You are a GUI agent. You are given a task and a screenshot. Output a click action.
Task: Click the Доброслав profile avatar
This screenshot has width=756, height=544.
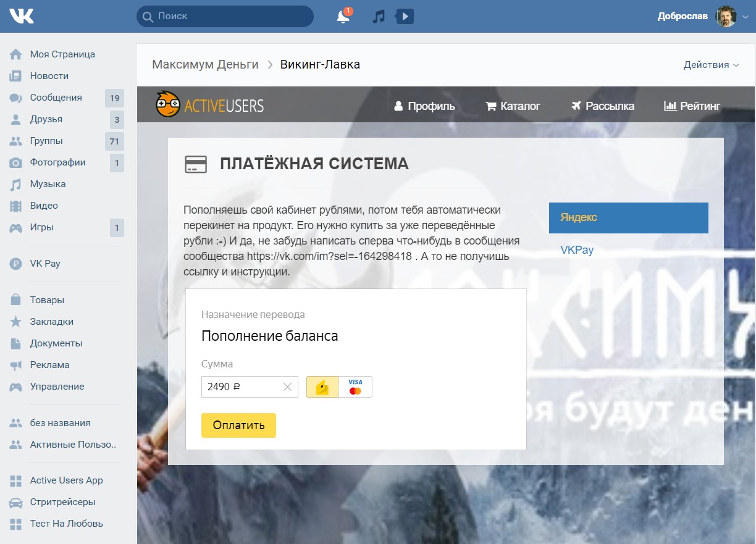point(726,17)
